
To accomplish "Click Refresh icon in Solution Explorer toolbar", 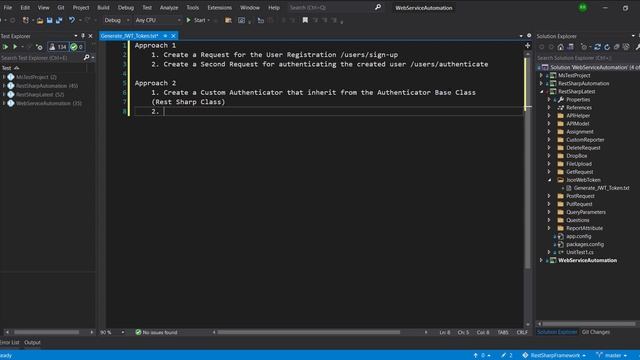I will coord(607,47).
